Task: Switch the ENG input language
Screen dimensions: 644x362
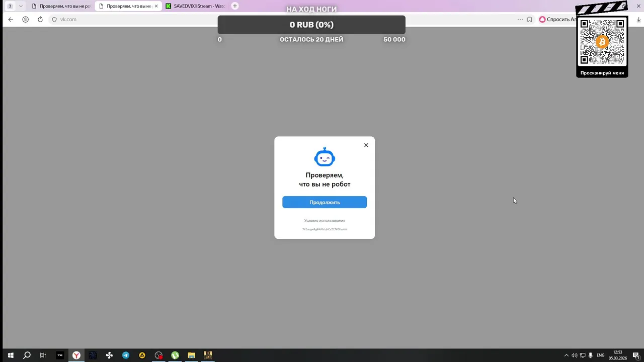Action: [x=600, y=355]
